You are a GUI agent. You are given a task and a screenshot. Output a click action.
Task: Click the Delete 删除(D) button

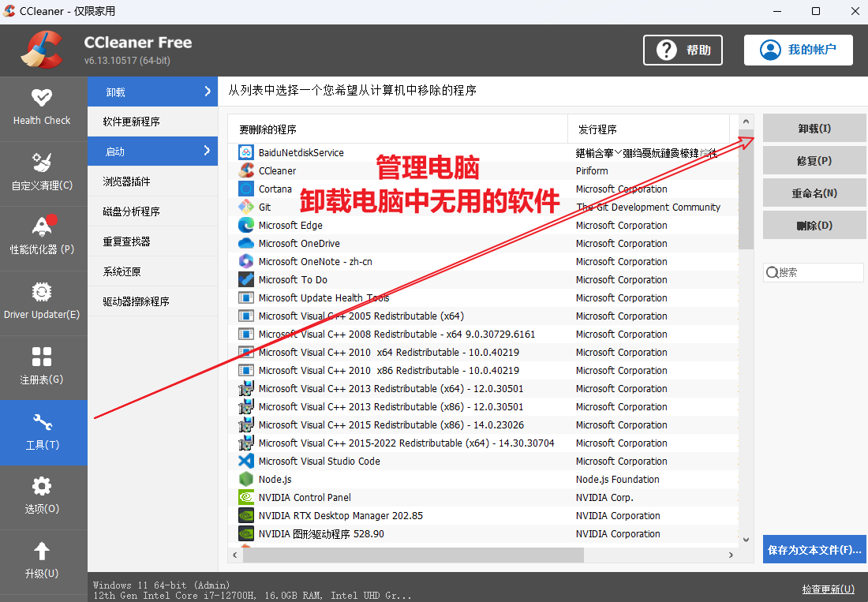coord(814,225)
